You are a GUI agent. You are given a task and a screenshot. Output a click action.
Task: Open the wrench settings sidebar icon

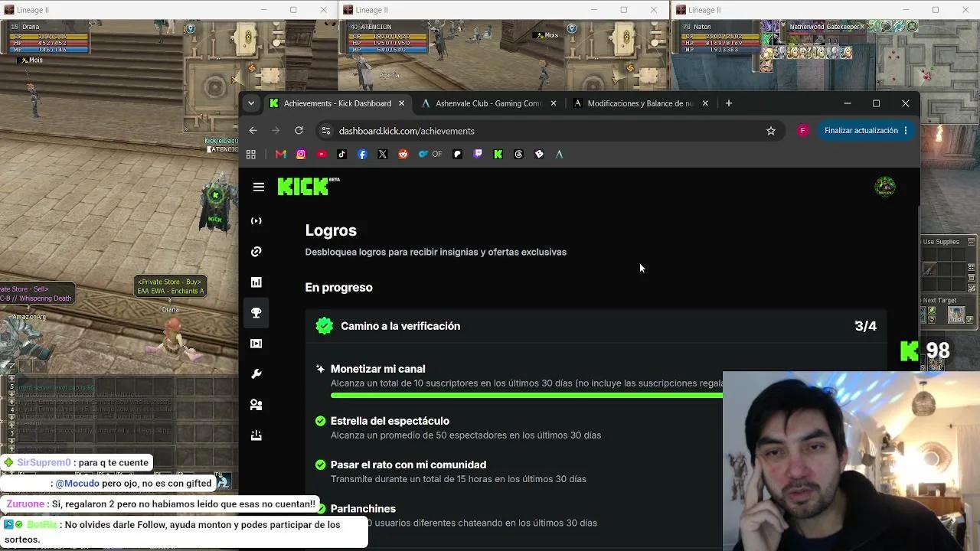[x=256, y=374]
